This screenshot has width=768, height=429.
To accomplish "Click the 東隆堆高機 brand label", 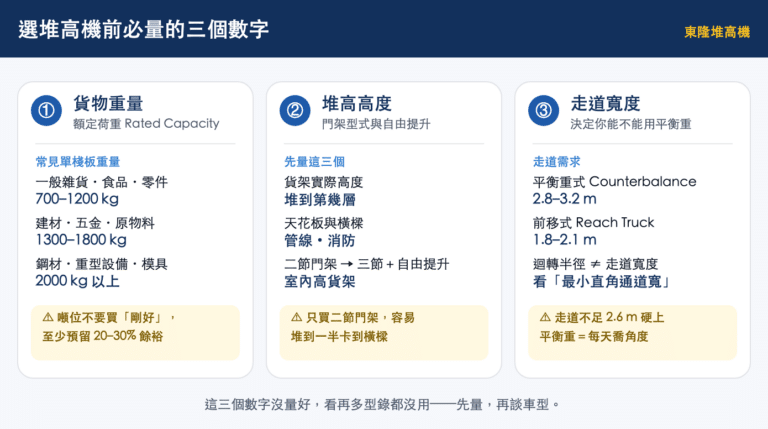I will (717, 32).
